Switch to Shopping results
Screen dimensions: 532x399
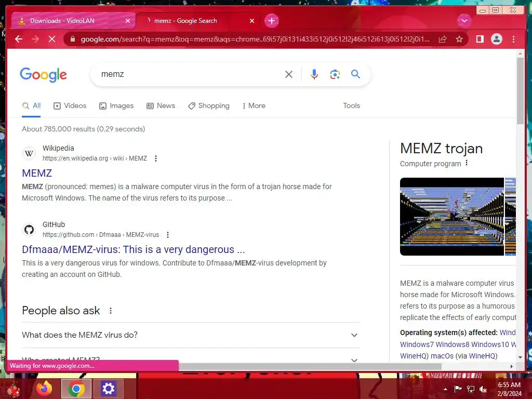point(209,106)
